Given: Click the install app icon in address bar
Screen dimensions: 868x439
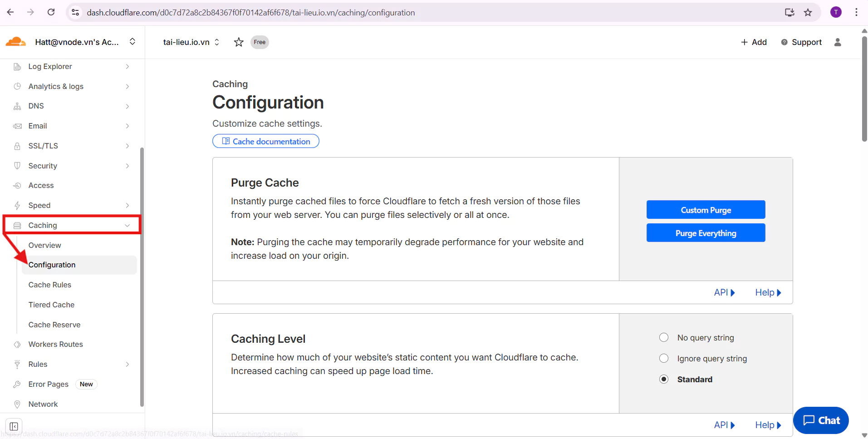Looking at the screenshot, I should [x=790, y=12].
